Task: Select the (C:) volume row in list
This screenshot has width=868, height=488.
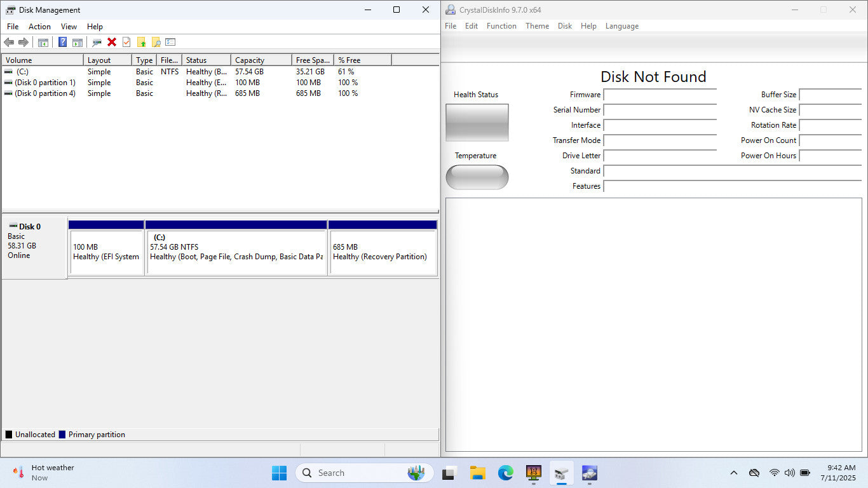Action: pos(23,72)
